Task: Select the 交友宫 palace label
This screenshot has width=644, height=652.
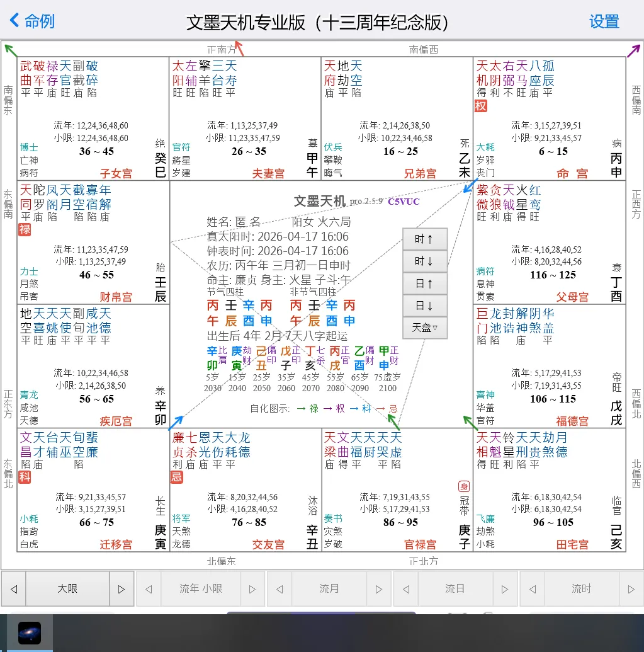Action: pyautogui.click(x=268, y=544)
